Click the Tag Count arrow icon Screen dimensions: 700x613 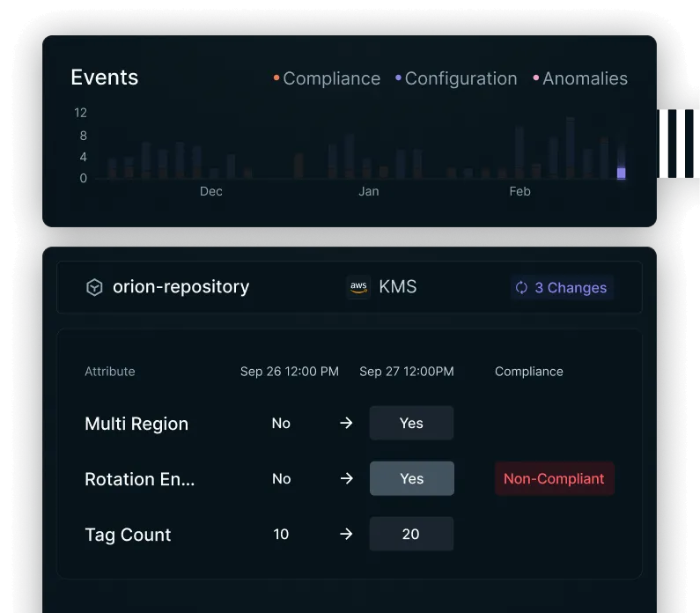click(x=346, y=535)
